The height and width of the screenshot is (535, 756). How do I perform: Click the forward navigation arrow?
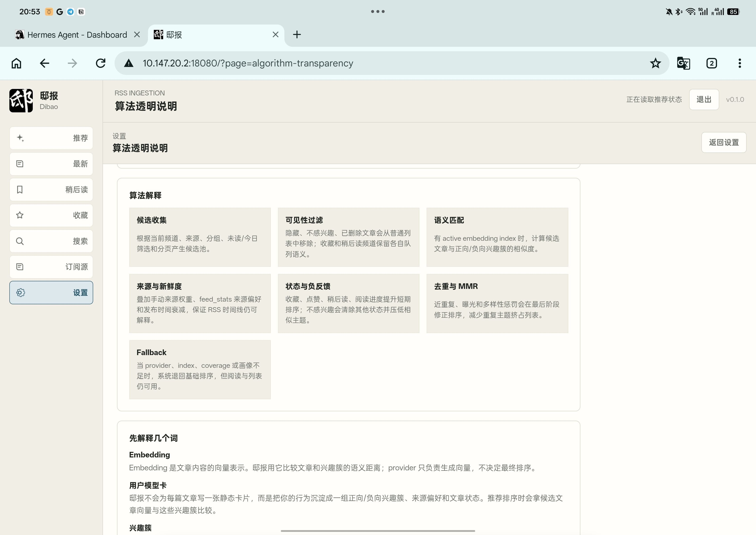(72, 63)
